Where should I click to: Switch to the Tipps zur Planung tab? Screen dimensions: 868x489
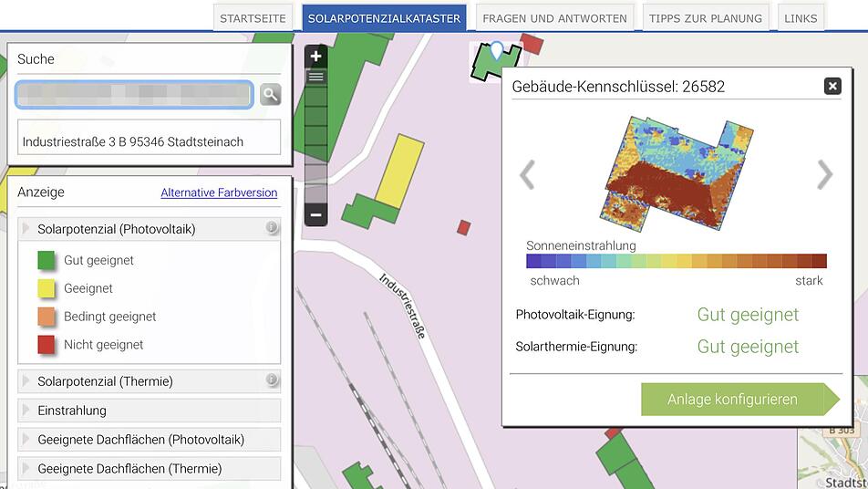point(706,18)
